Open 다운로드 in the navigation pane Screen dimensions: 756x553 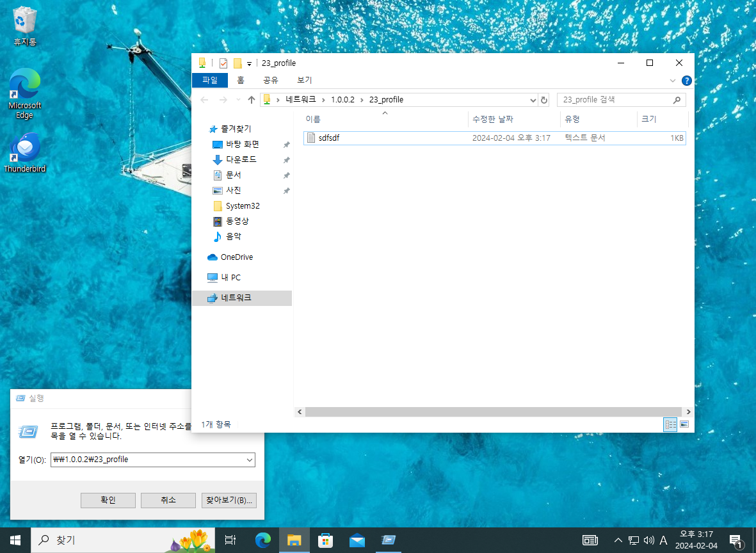coord(241,159)
